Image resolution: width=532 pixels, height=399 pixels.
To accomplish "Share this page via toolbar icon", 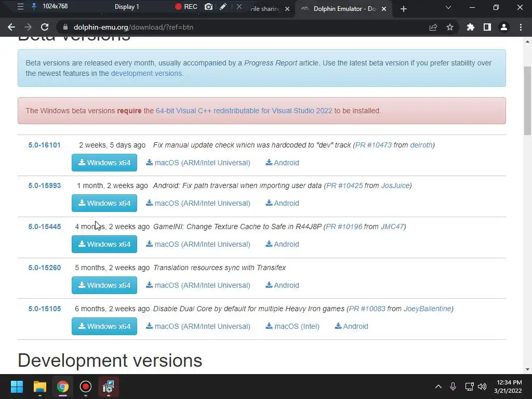I will point(433,27).
